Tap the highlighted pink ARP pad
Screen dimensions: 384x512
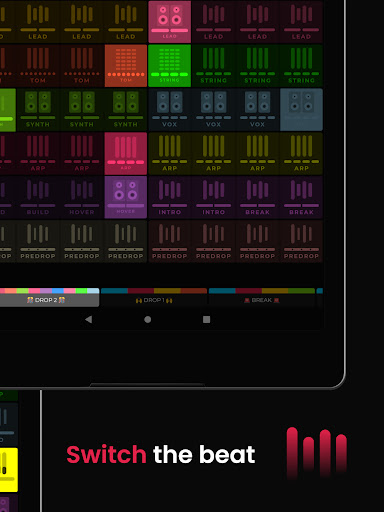tap(126, 153)
